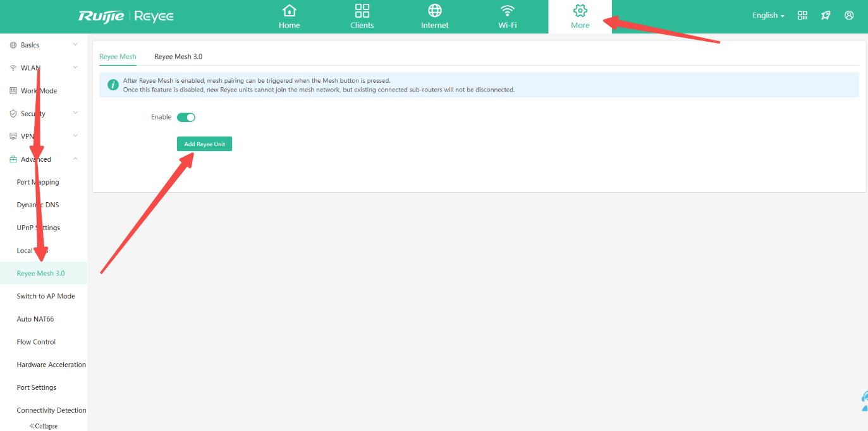The height and width of the screenshot is (431, 868).
Task: Switch to the Internet tab
Action: [x=435, y=16]
